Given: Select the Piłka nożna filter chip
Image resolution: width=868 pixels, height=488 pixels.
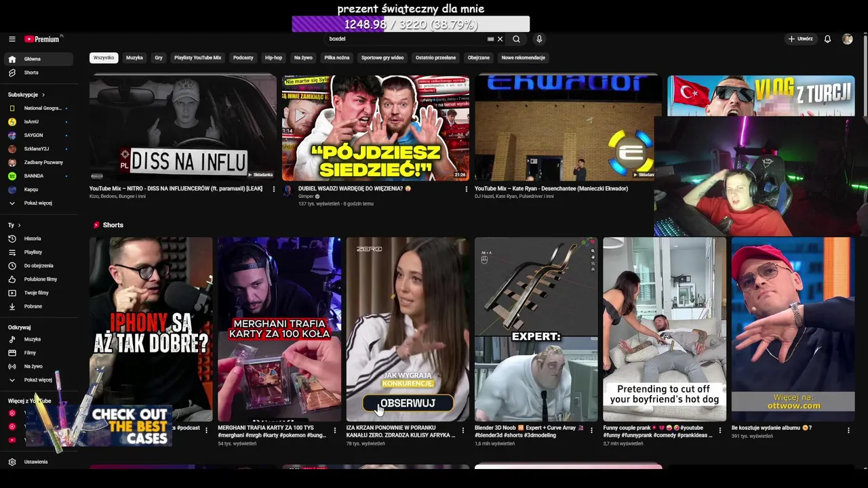Looking at the screenshot, I should point(337,58).
